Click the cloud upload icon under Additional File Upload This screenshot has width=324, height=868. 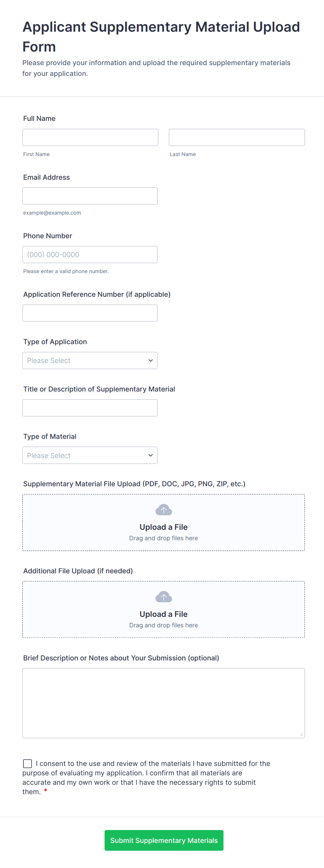tap(164, 597)
